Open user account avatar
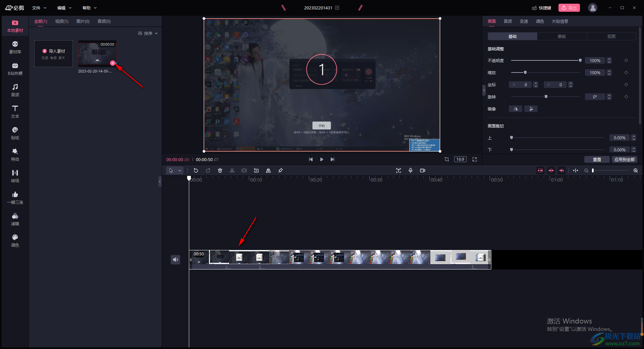 pos(593,8)
